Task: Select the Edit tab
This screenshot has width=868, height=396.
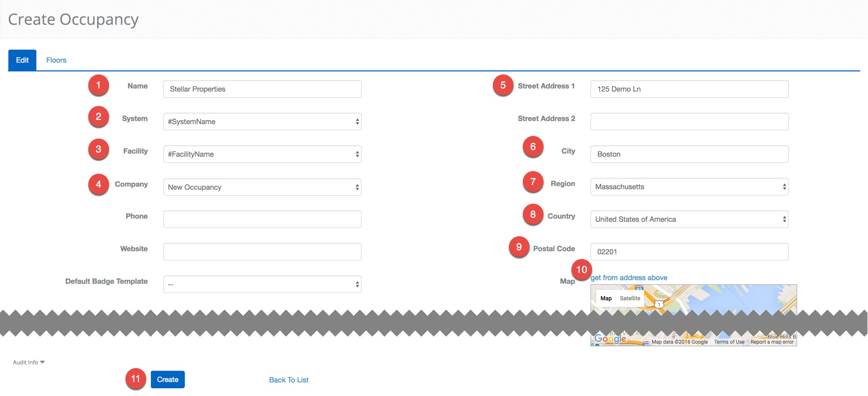Action: pyautogui.click(x=22, y=60)
